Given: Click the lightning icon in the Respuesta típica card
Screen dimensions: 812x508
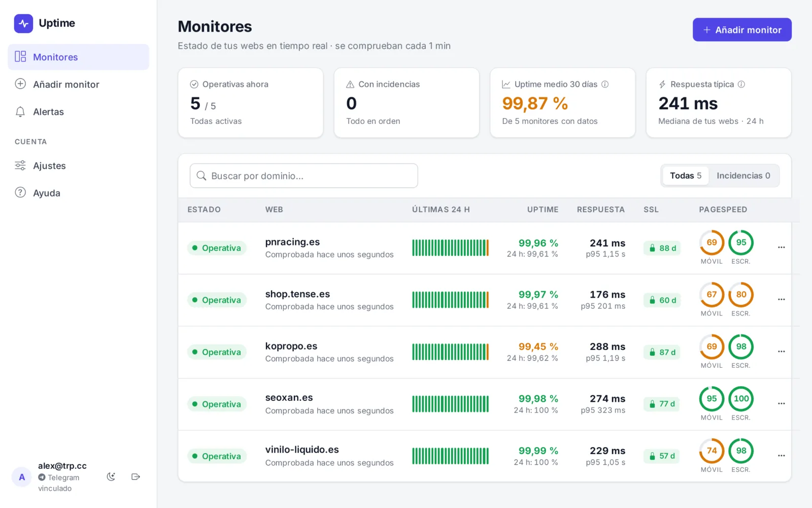Looking at the screenshot, I should [662, 84].
